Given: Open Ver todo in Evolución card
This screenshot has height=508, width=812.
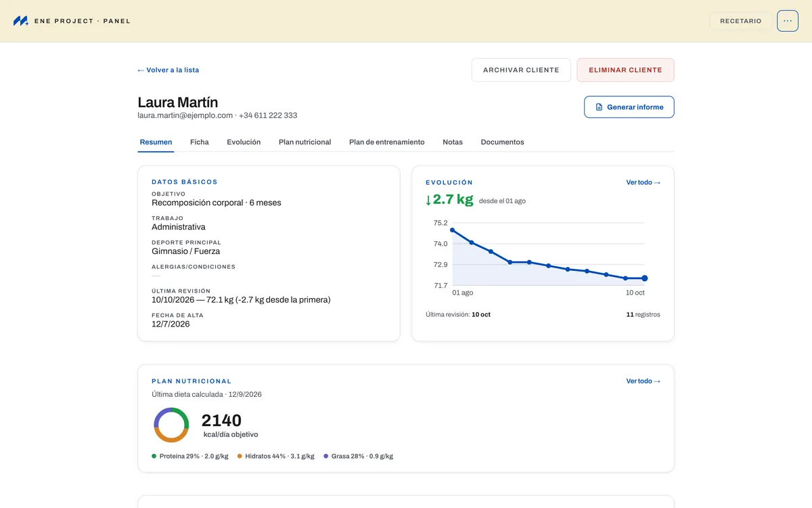Looking at the screenshot, I should (643, 182).
